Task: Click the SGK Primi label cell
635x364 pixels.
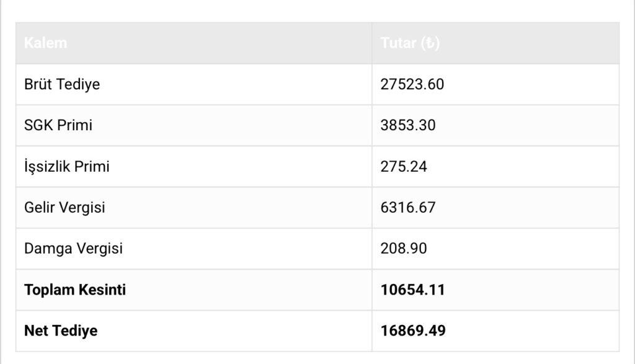Action: (58, 125)
